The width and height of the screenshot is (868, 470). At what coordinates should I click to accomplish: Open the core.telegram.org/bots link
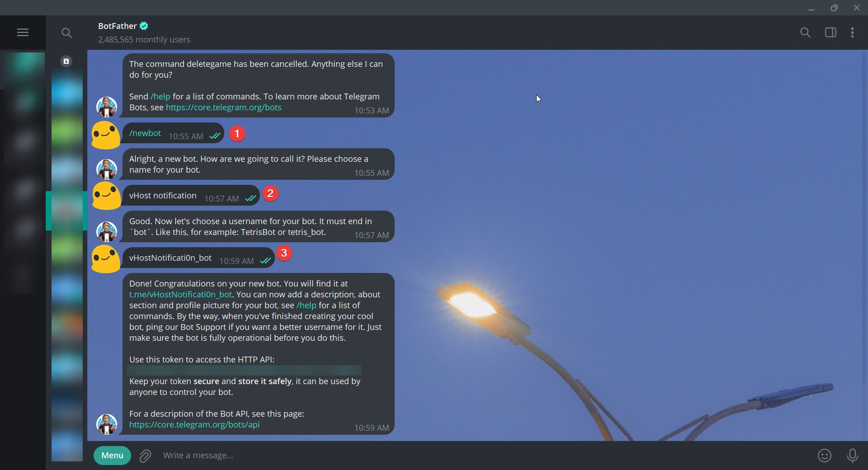click(223, 108)
